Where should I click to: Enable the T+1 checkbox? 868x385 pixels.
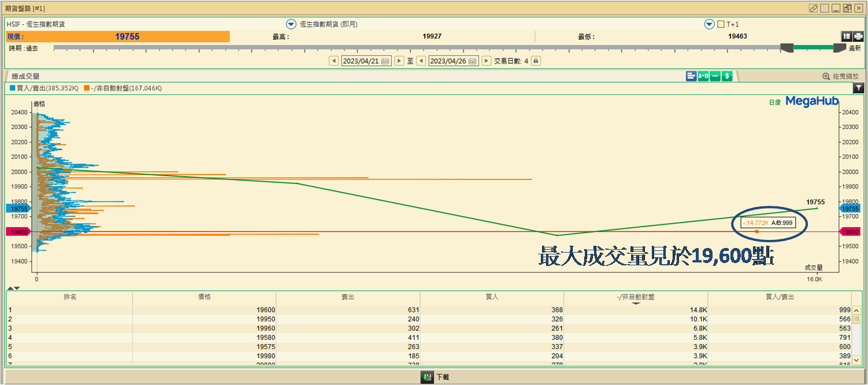(x=721, y=24)
